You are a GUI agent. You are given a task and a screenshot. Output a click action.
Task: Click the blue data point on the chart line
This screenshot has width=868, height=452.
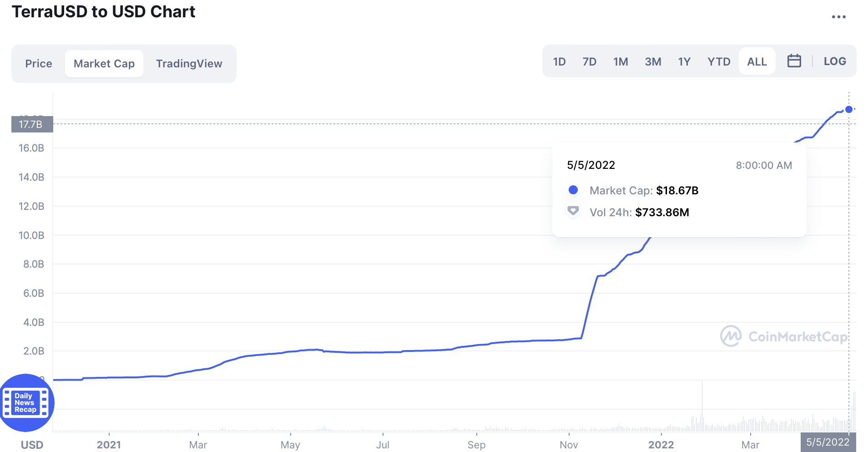849,109
